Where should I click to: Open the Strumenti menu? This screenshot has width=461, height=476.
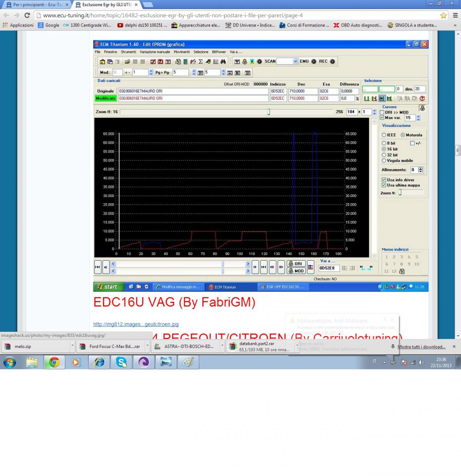128,52
